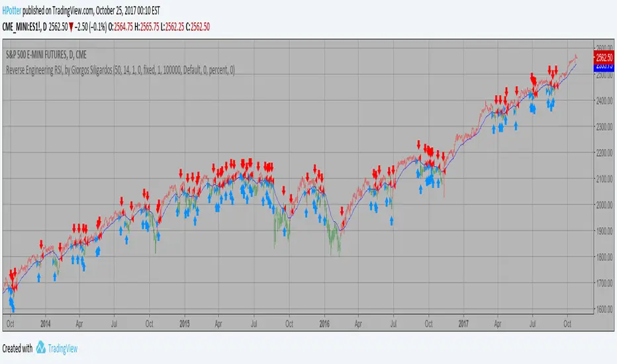Click the 1600.00 price axis label
Viewport: 617px width, 364px height.
[x=604, y=309]
